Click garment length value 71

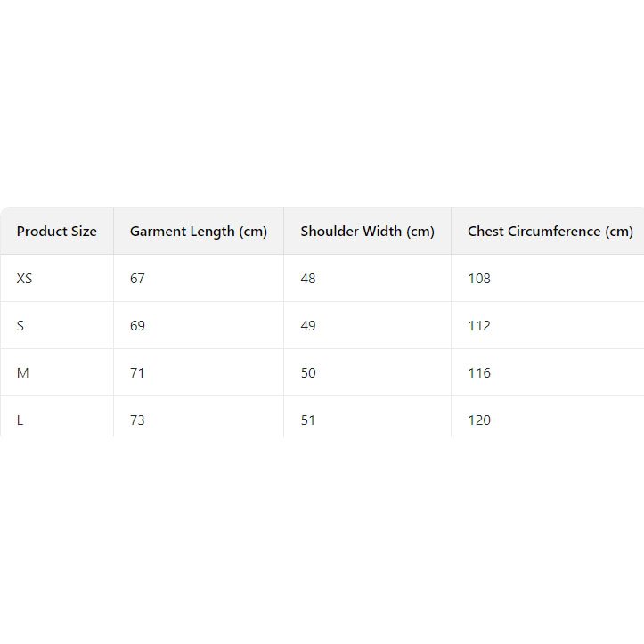point(137,373)
